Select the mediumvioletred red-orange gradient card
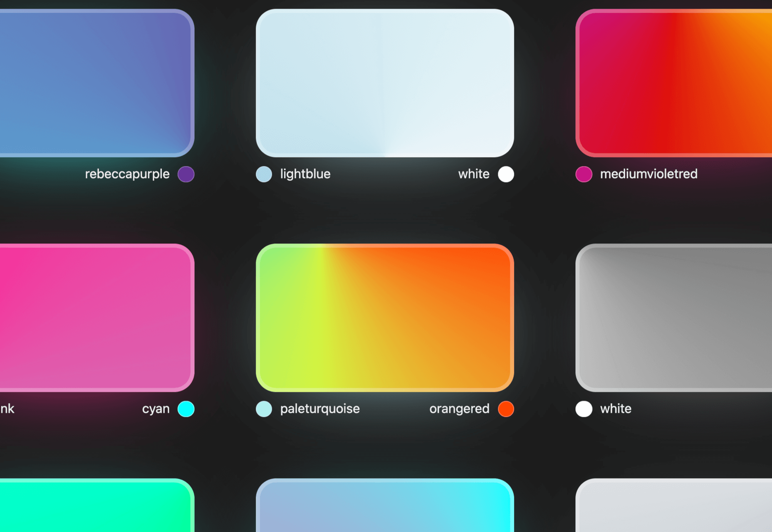This screenshot has height=532, width=772. [674, 83]
